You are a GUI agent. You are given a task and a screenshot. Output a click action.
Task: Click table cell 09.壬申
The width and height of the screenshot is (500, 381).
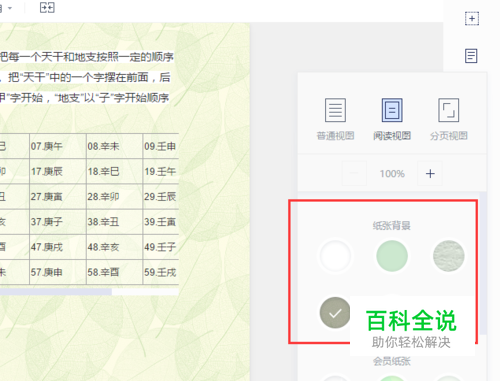tap(161, 146)
